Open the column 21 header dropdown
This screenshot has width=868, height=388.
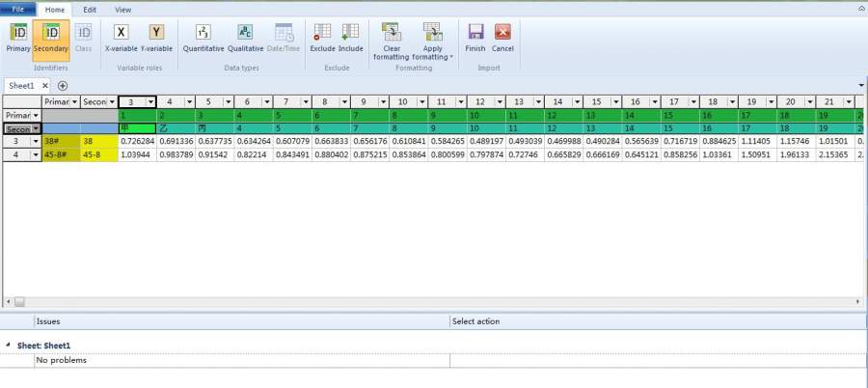point(849,102)
